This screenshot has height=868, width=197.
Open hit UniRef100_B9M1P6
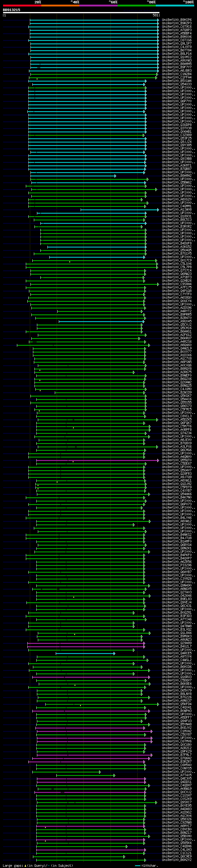176,20
